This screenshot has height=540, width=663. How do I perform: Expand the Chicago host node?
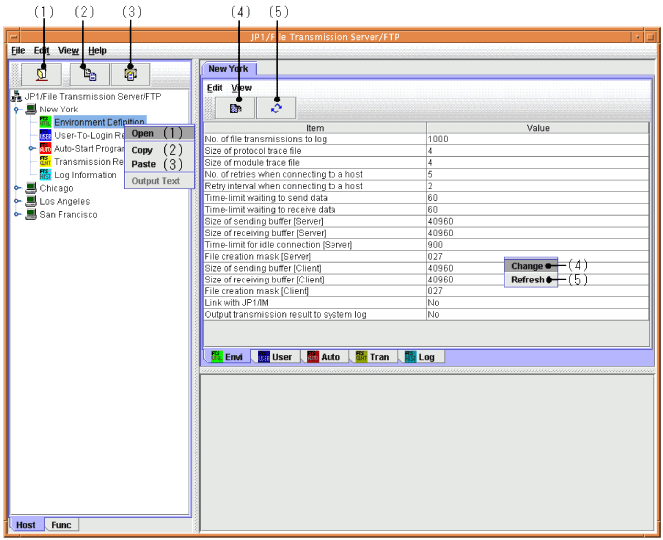coord(18,188)
